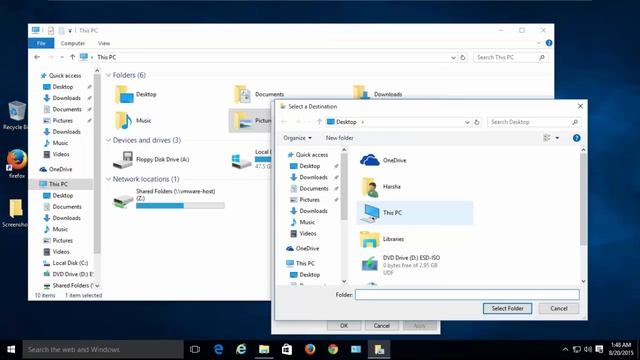The width and height of the screenshot is (640, 360).
Task: Expand the dialog address bar history dropdown
Action: tap(467, 122)
